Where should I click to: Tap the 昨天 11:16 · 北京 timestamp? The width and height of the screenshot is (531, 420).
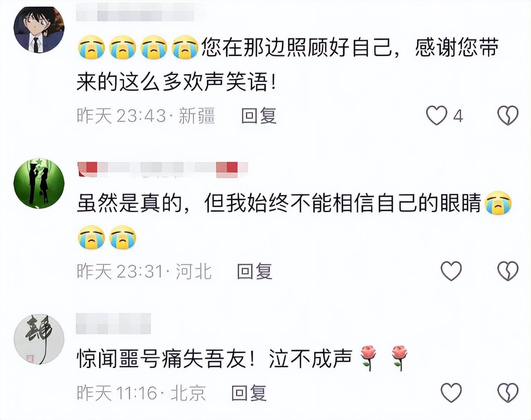click(141, 393)
